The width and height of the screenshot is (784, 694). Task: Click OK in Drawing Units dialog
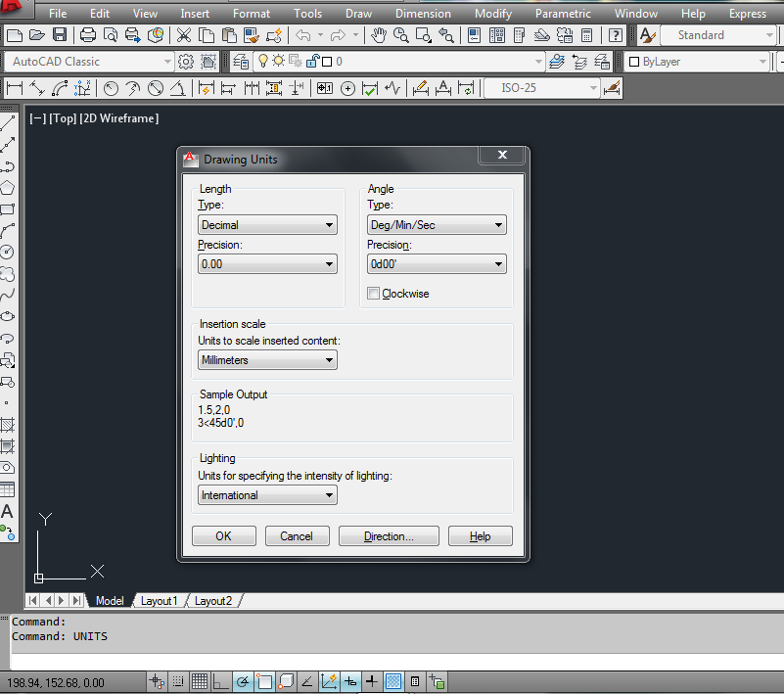point(223,536)
